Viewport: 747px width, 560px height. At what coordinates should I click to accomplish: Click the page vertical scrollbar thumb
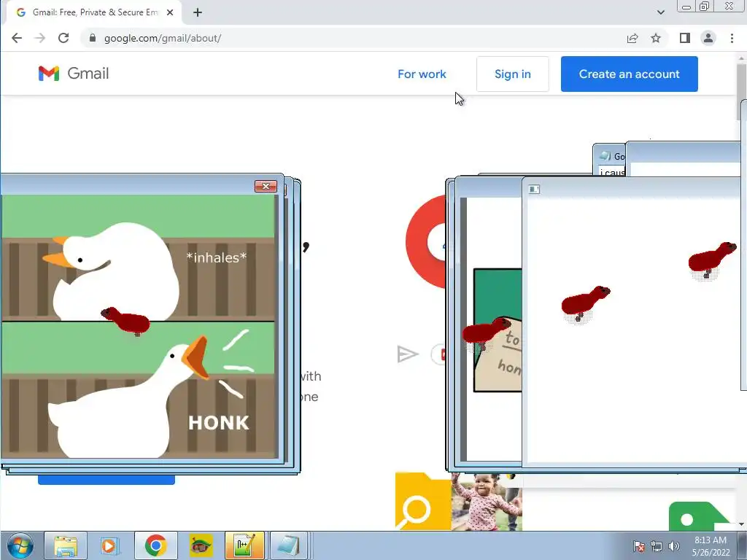[741, 90]
